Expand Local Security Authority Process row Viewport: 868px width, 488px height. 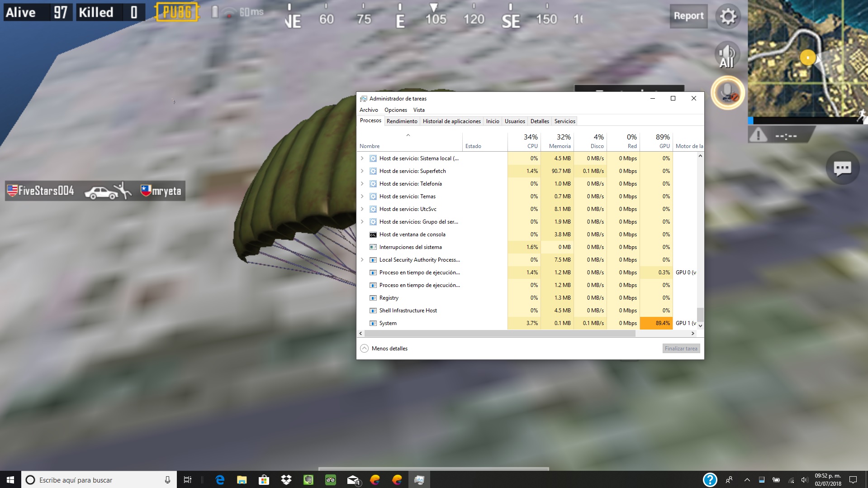tap(362, 260)
